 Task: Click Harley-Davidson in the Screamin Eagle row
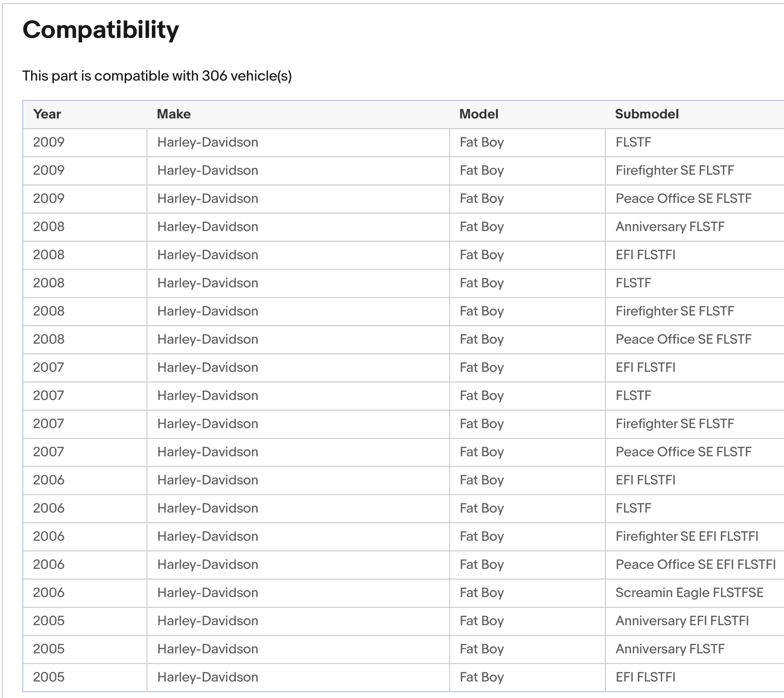coord(207,593)
